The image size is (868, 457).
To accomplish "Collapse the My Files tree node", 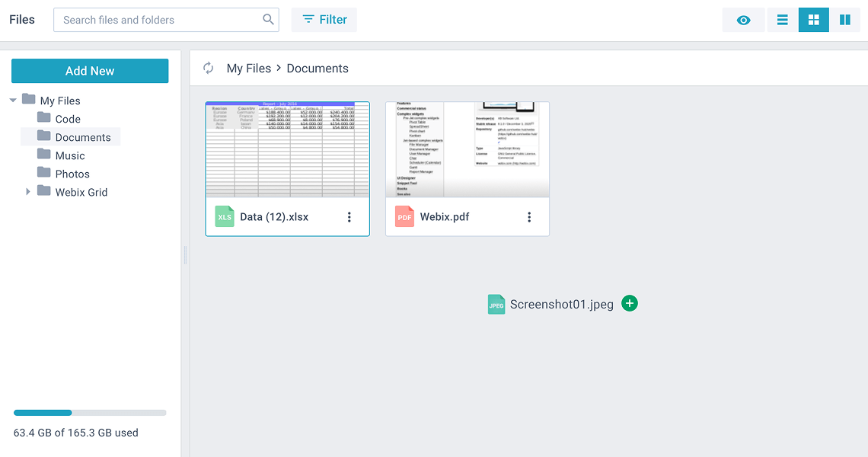I will pyautogui.click(x=13, y=101).
